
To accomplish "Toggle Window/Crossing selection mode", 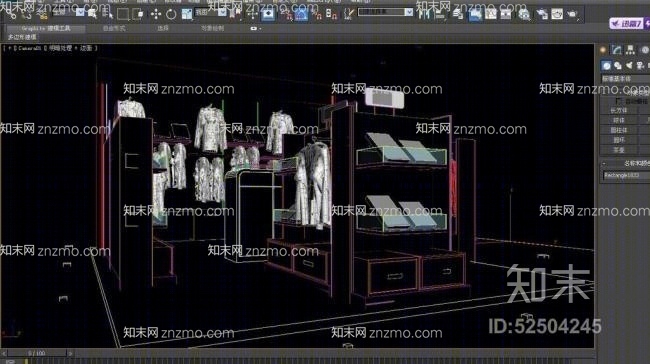I will [x=138, y=15].
